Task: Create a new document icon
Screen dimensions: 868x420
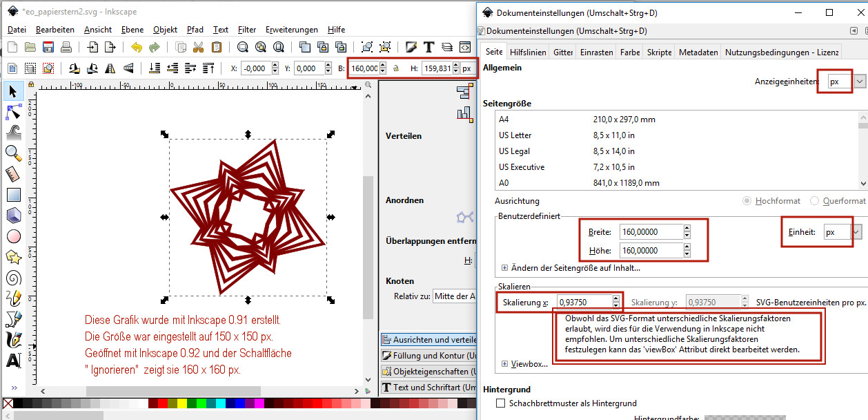Action: point(12,47)
